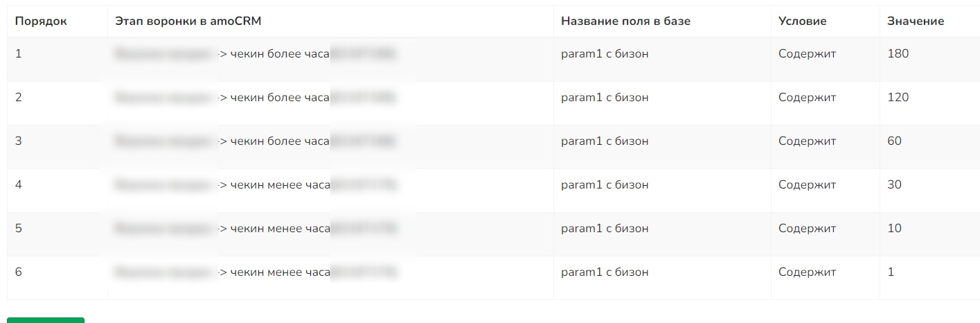The image size is (980, 323).
Task: Select the value cell showing 60
Action: (x=894, y=141)
